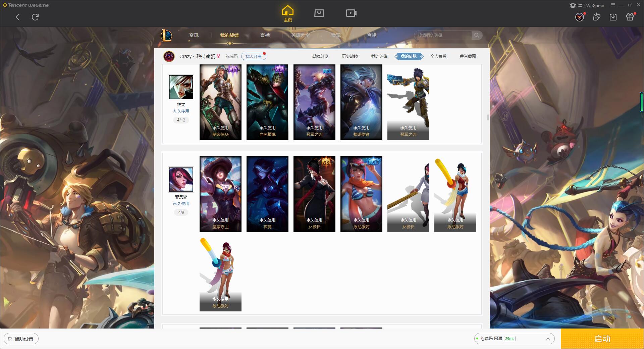Go back with the back arrow
The image size is (644, 349).
click(18, 17)
